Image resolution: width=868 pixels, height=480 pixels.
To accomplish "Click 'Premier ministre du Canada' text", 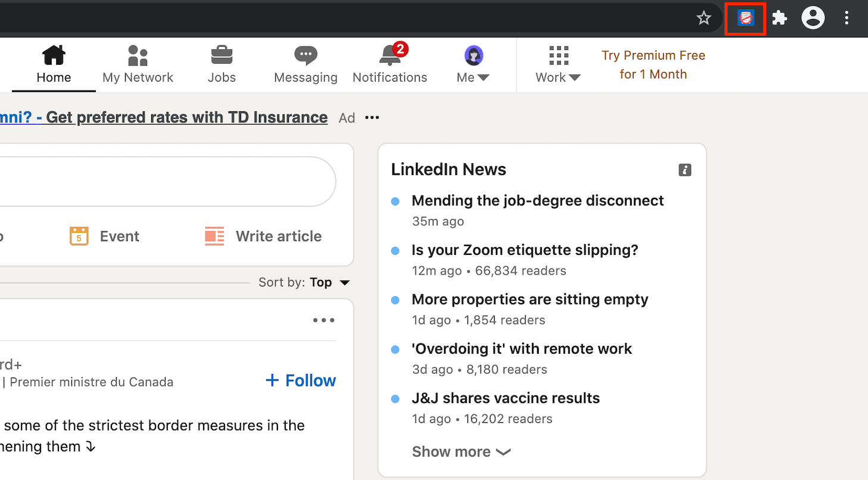I will click(92, 382).
